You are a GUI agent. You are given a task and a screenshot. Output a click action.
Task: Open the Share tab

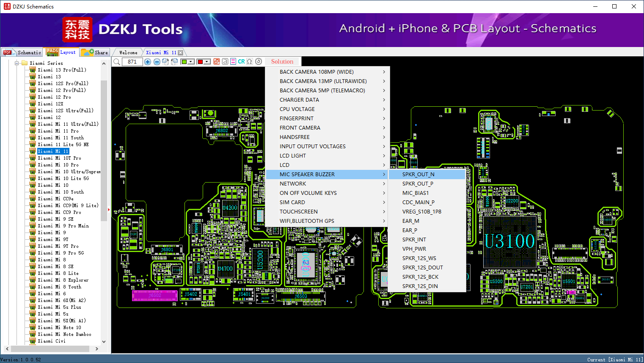[95, 53]
